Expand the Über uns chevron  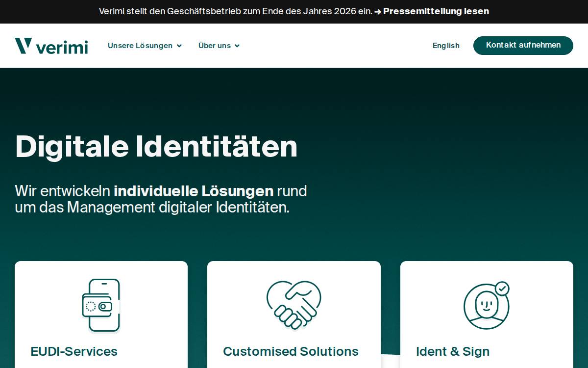point(237,46)
